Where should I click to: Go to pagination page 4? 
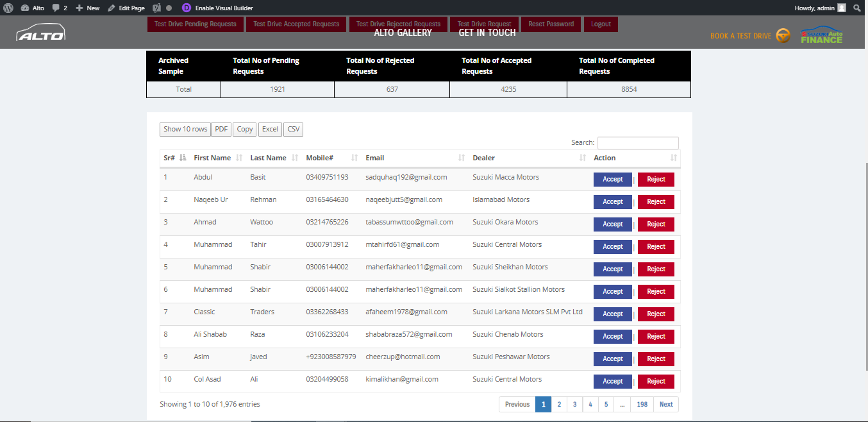[590, 405]
